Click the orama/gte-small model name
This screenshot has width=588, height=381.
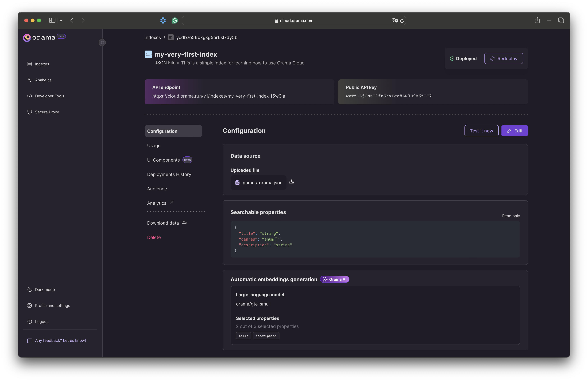click(x=253, y=304)
